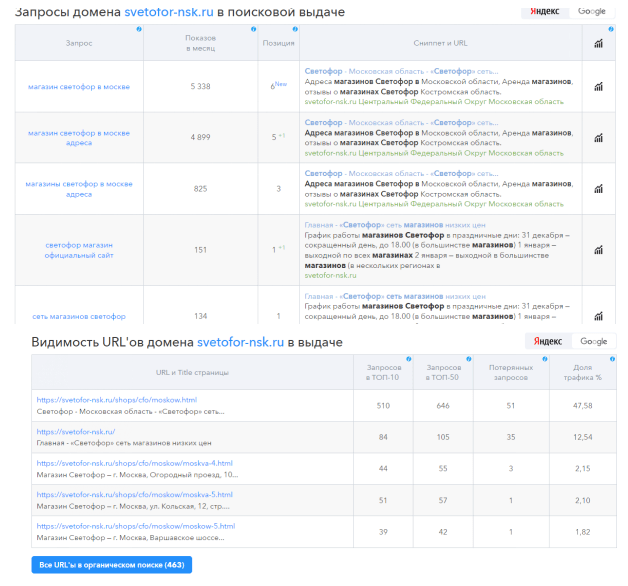Switch queries table to Яндекс tab

click(x=545, y=12)
